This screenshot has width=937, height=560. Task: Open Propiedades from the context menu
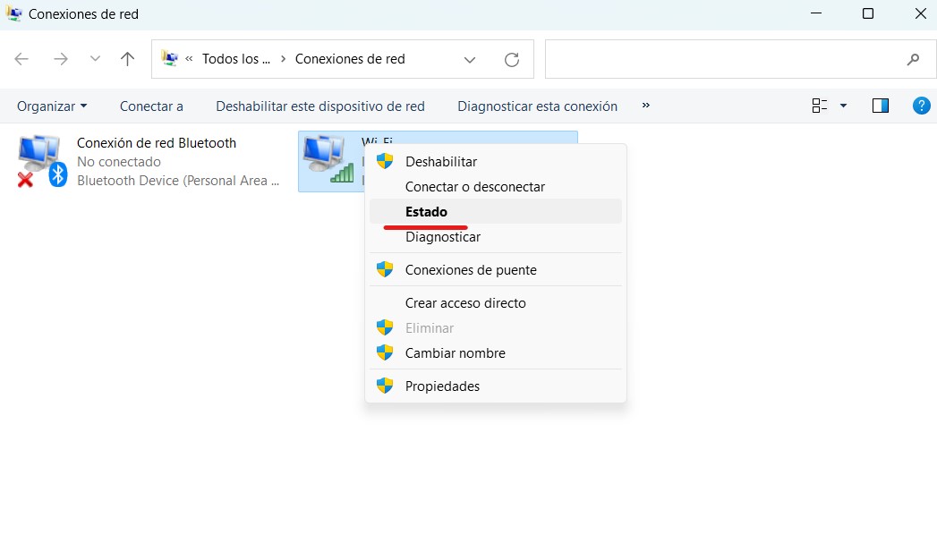(x=442, y=386)
